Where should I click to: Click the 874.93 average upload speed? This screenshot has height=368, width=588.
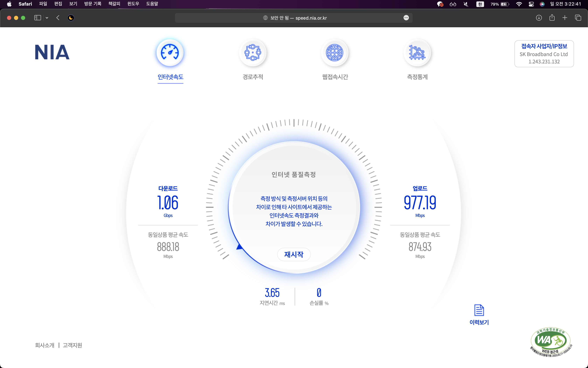coord(420,247)
